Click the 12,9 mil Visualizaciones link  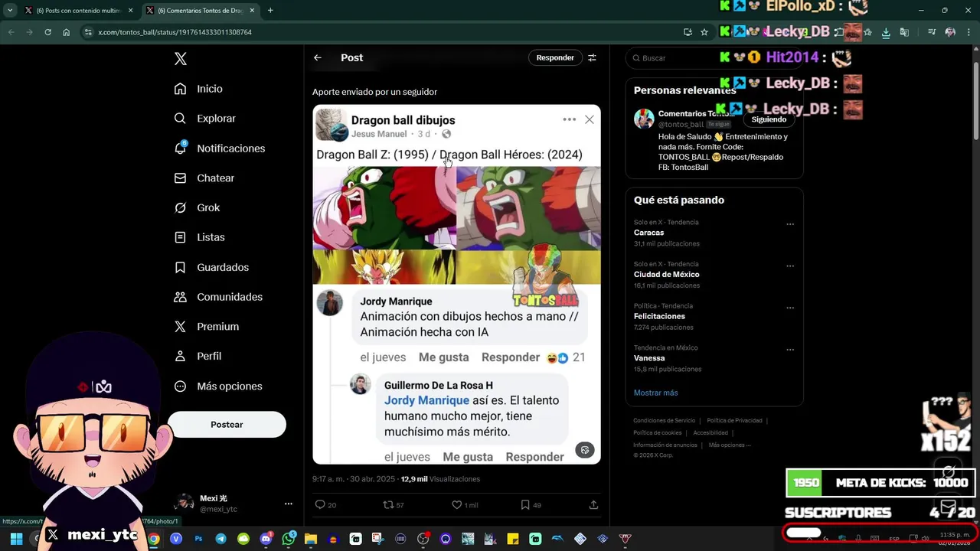pos(440,479)
